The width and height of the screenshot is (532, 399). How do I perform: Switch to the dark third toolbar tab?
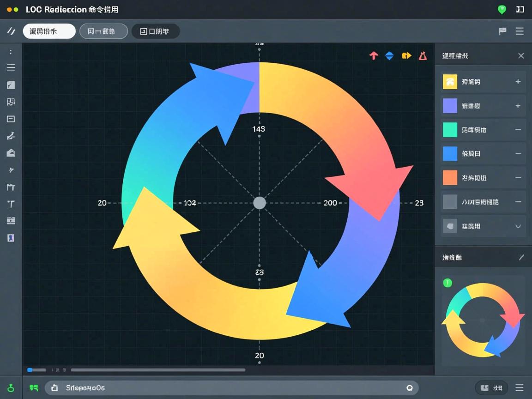click(155, 31)
